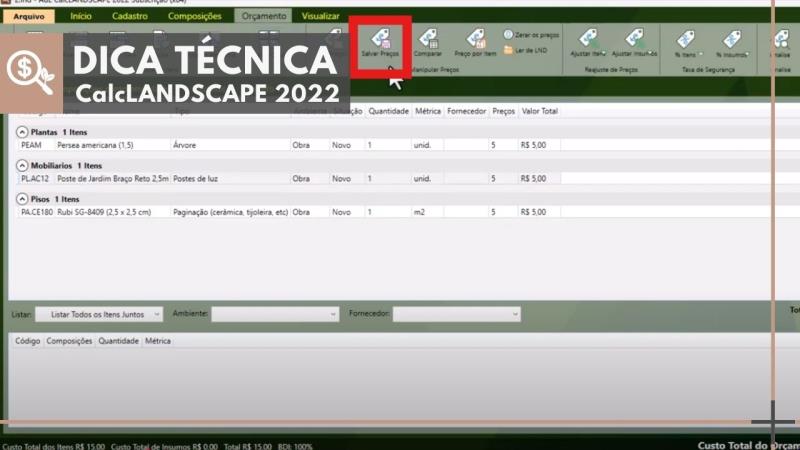Open the Ambiente dropdown
Screen dimensions: 800x450
click(x=275, y=314)
